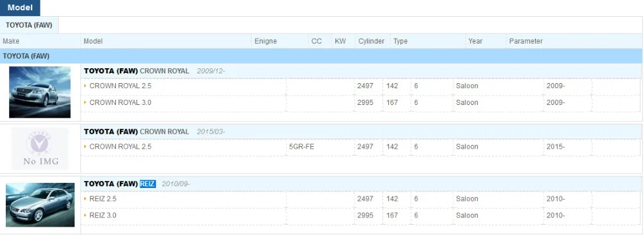Click the 2009- year in CROWN ROYAL 3.0 row

point(556,103)
